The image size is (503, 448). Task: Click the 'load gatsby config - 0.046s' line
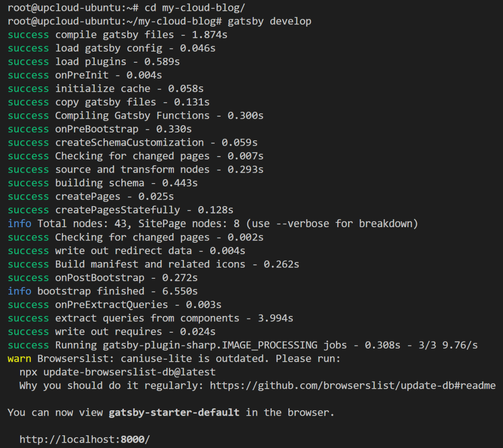(x=112, y=49)
